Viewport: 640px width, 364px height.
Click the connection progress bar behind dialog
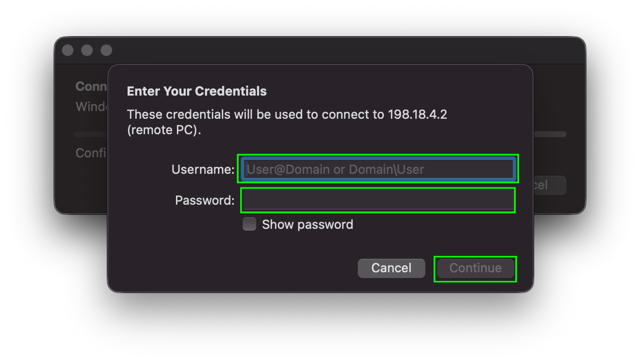click(x=550, y=134)
